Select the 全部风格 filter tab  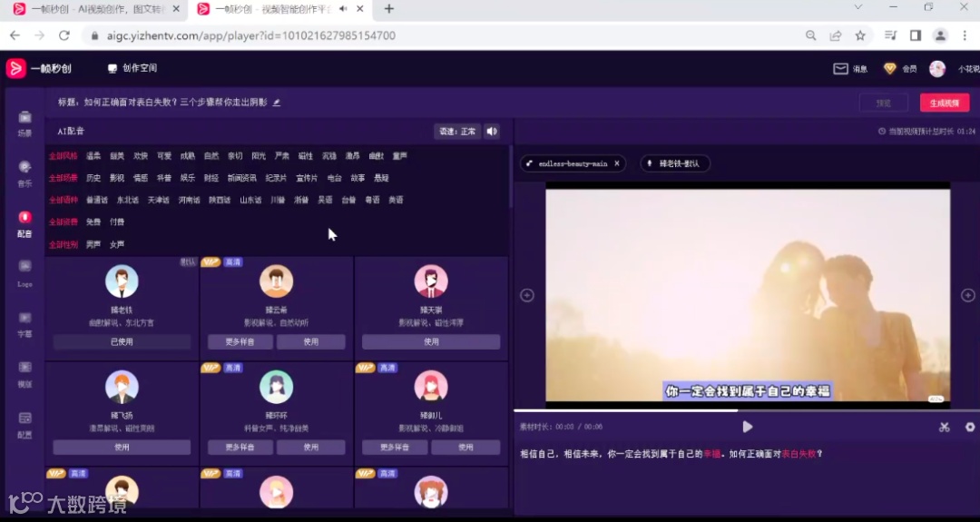coord(64,155)
